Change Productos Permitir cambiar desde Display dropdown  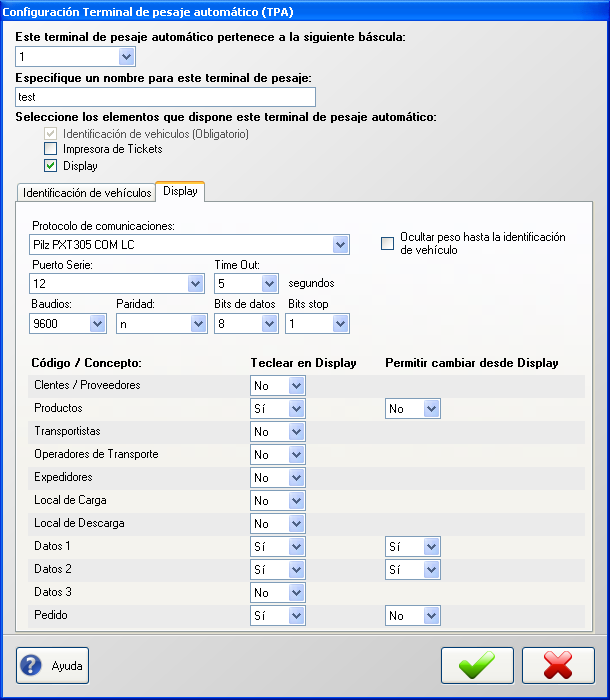tap(413, 408)
